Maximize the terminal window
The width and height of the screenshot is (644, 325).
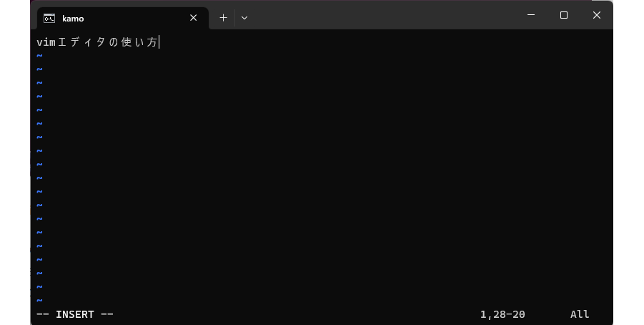[564, 15]
